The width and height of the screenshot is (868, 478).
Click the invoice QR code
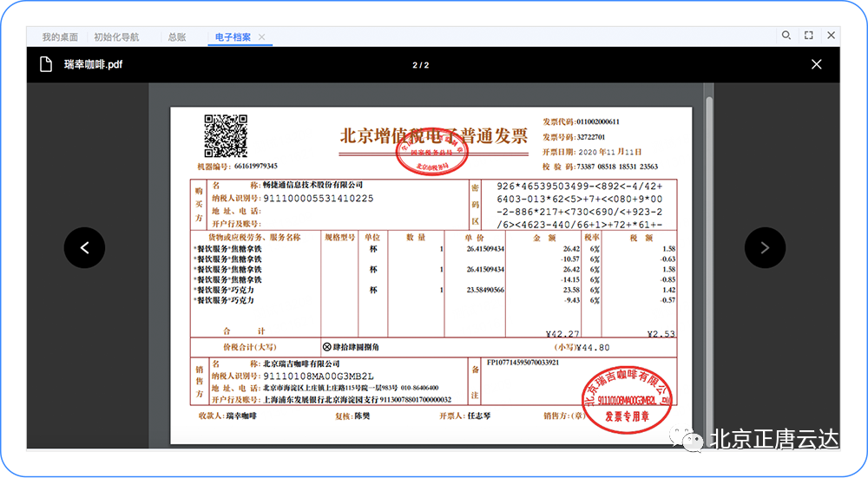[x=226, y=136]
